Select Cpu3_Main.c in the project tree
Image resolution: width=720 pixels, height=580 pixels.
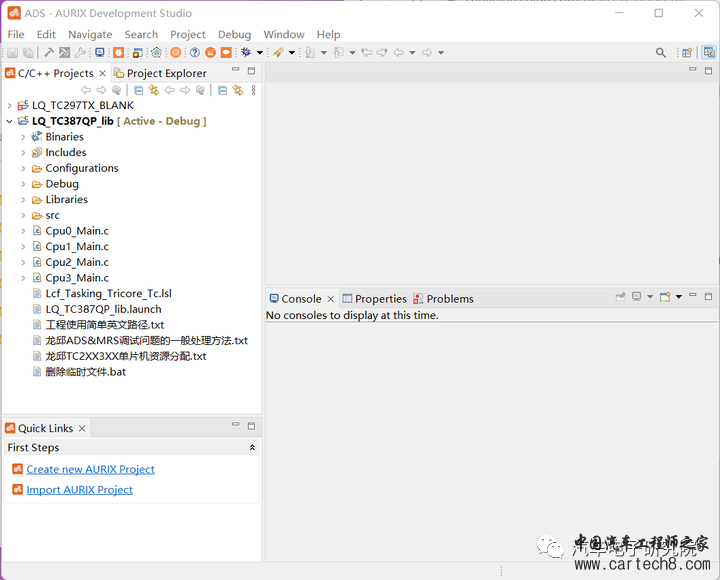(x=77, y=278)
